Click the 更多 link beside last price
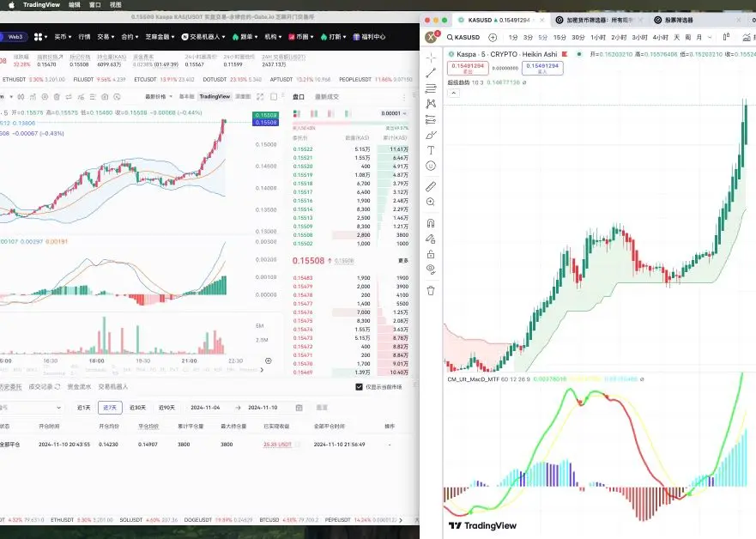The image size is (756, 539). pos(403,260)
